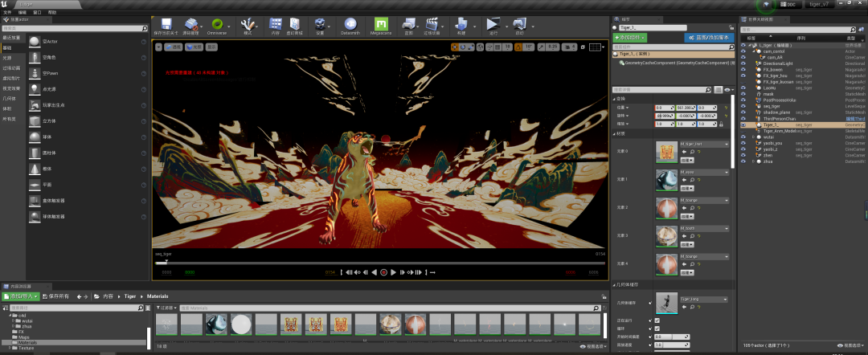Open the Help menu
The width and height of the screenshot is (868, 355).
(x=52, y=11)
